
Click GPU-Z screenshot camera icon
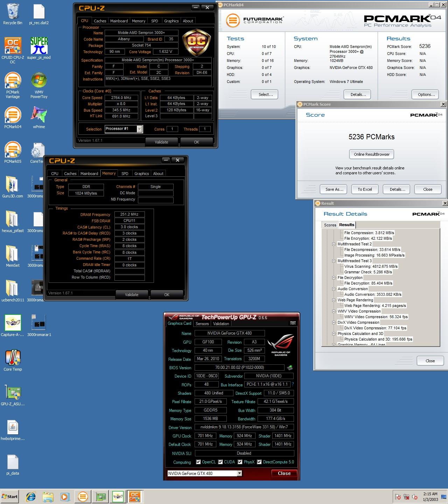click(x=293, y=323)
